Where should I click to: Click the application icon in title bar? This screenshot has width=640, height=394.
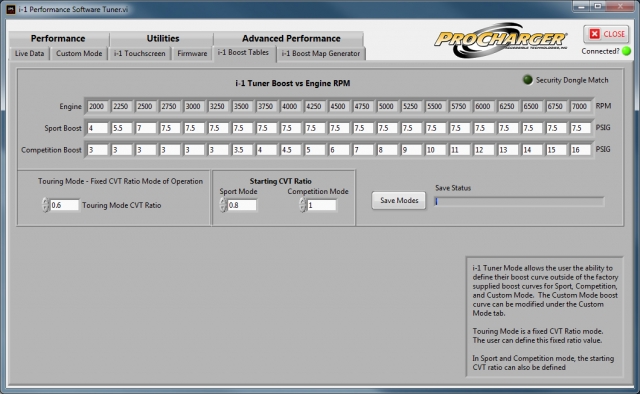(11, 9)
